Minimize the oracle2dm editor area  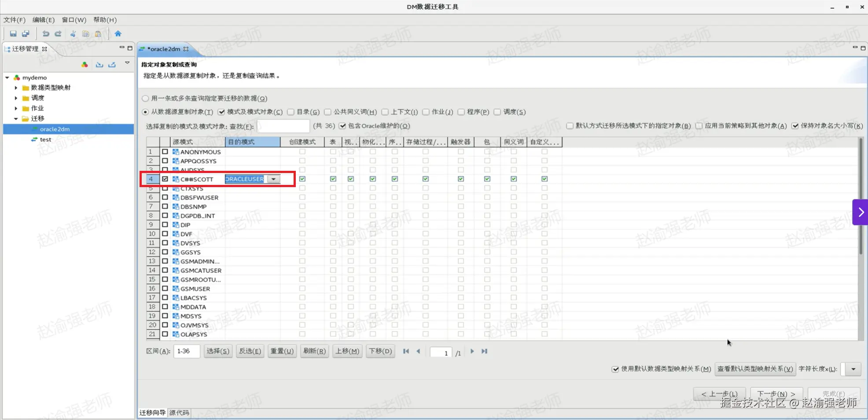tap(855, 48)
